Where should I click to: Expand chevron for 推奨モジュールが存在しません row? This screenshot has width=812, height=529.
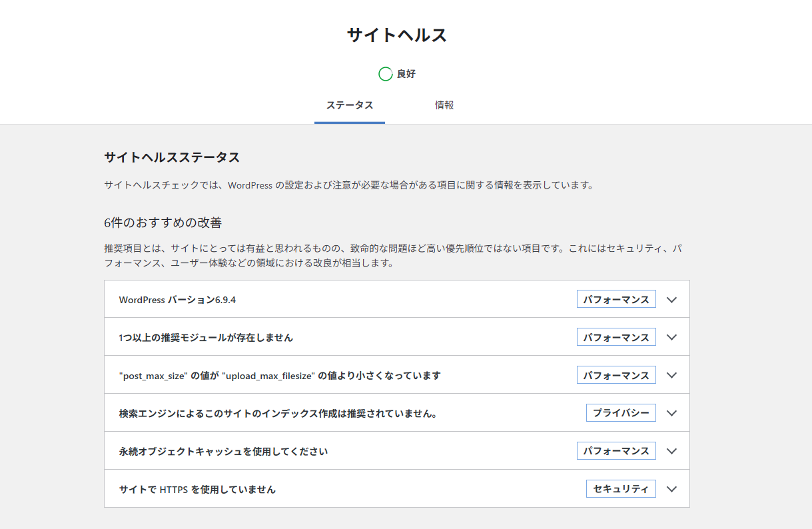click(x=671, y=337)
